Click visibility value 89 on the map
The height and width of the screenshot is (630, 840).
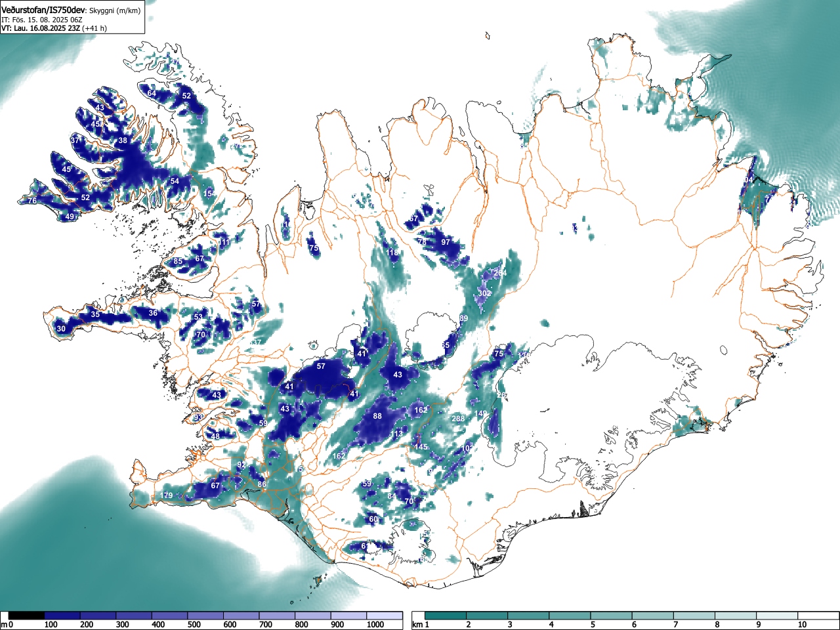point(464,318)
